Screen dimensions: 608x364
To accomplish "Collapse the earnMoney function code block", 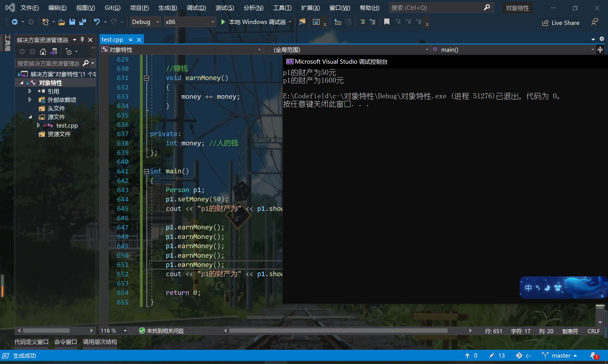I will coord(147,78).
